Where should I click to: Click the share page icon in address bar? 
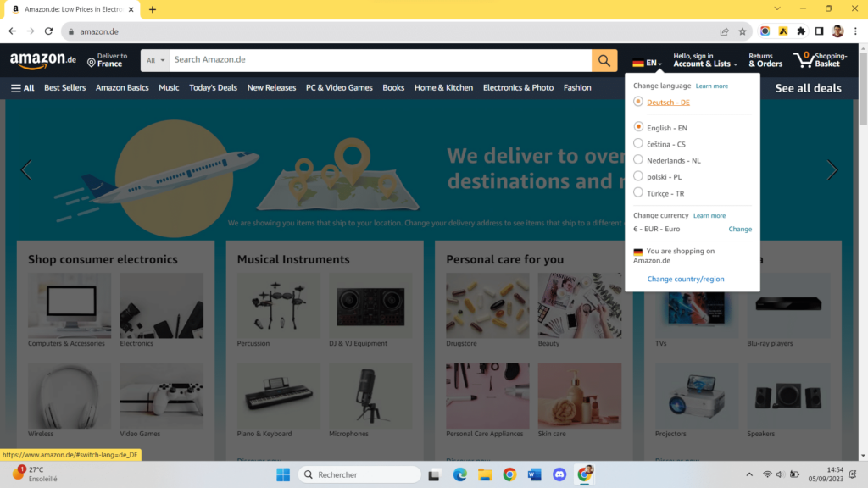pyautogui.click(x=724, y=31)
